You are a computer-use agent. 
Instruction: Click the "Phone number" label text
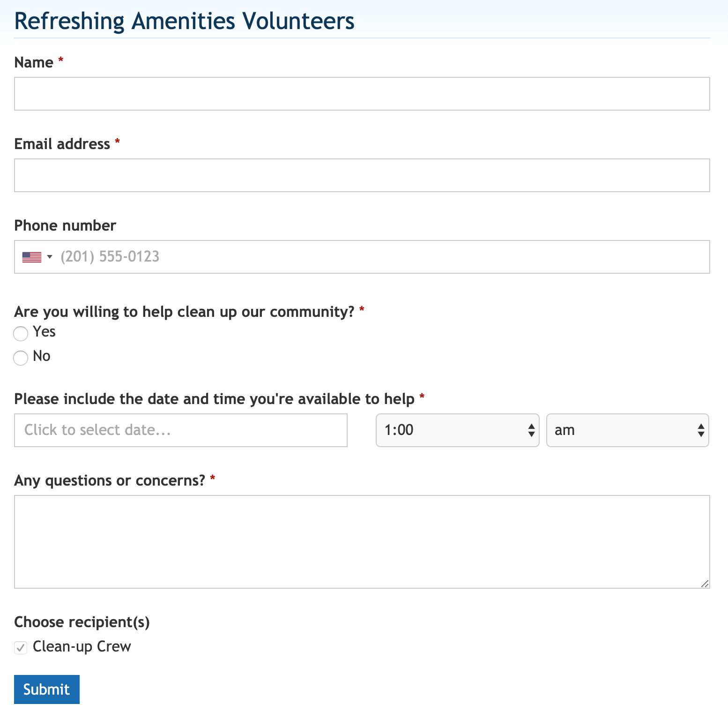(65, 225)
